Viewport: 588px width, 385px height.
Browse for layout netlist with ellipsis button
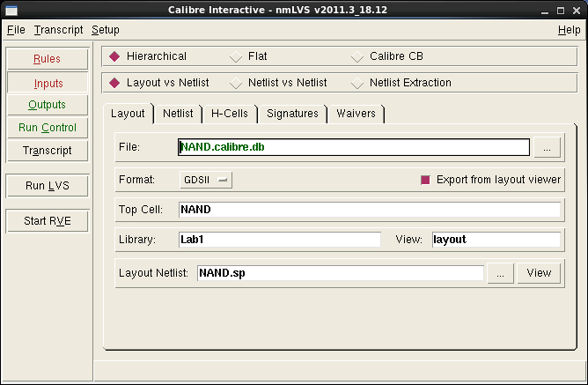pos(500,273)
